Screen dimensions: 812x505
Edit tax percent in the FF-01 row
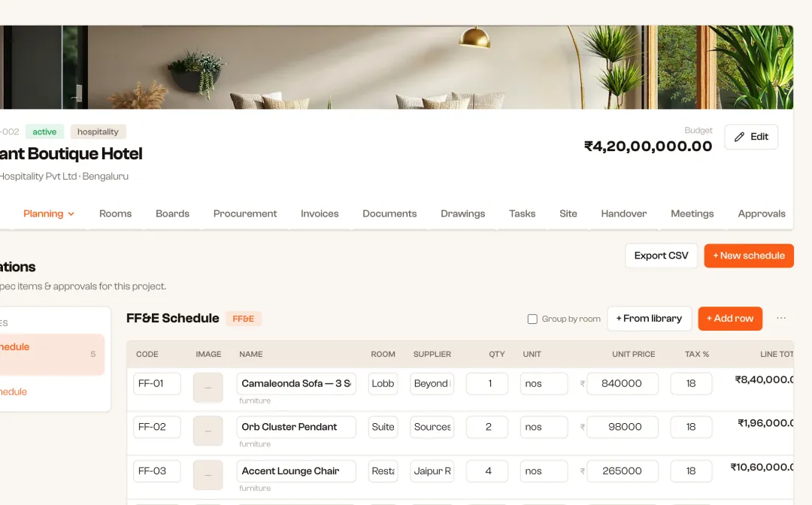point(691,383)
